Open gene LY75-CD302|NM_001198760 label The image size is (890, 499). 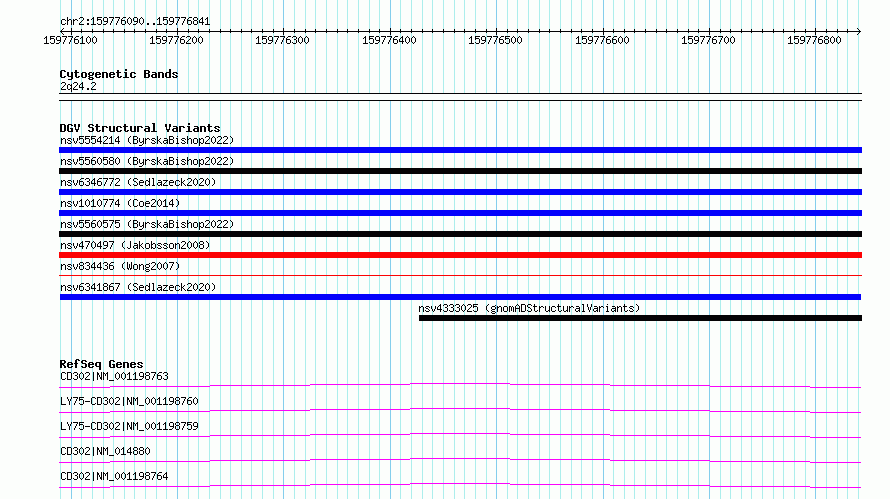[129, 401]
